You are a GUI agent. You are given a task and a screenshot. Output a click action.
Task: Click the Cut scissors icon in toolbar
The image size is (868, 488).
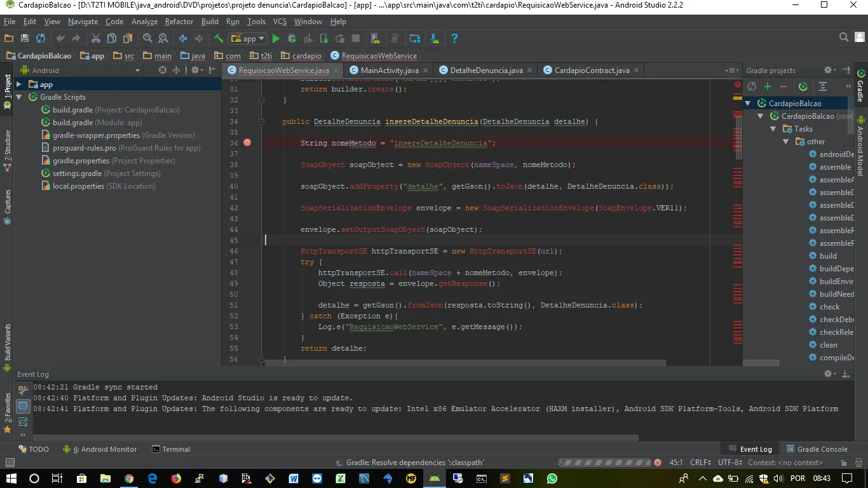96,39
